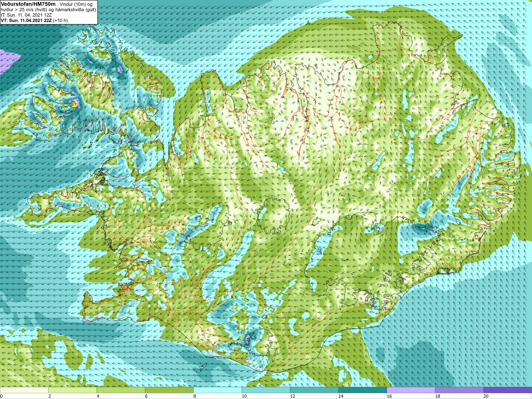Click the light green 2–4 m/s legend segment

[x=72, y=390]
